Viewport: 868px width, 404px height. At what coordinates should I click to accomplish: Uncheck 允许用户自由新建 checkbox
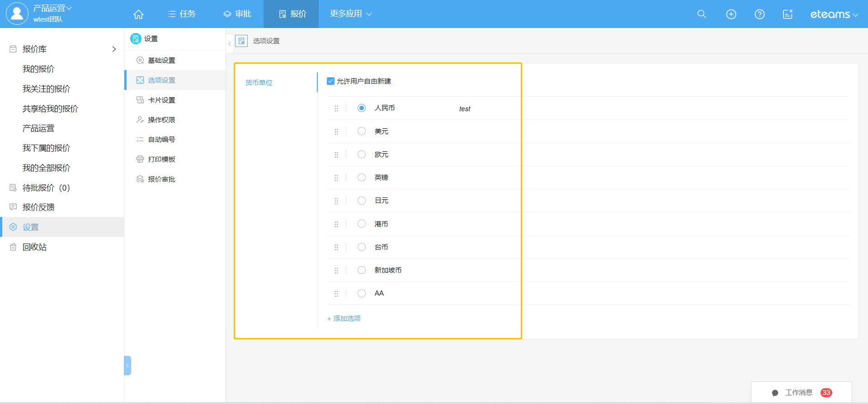point(330,81)
